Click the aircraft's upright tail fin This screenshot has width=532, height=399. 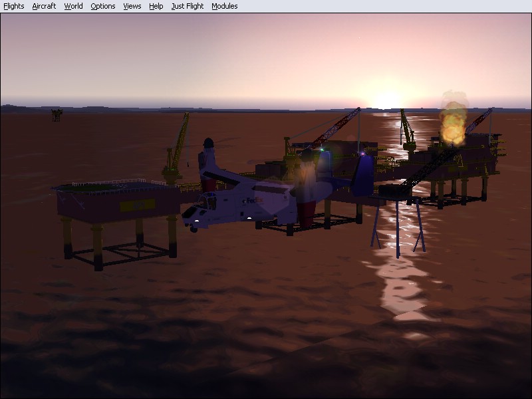[362, 176]
